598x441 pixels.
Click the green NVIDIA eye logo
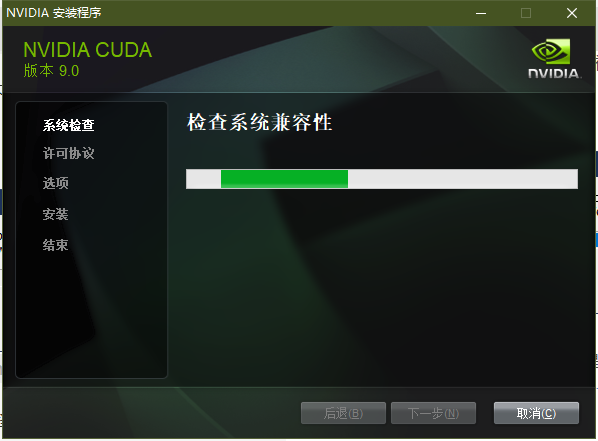[551, 52]
